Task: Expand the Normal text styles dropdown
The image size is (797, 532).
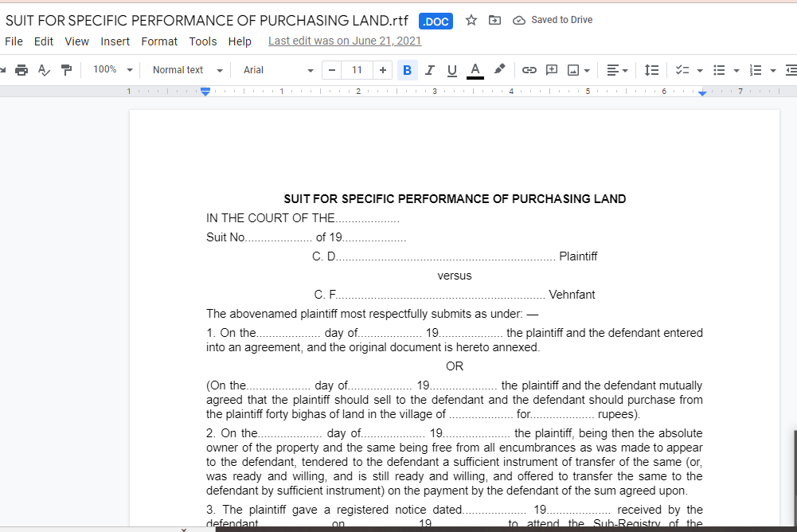Action: [x=187, y=70]
